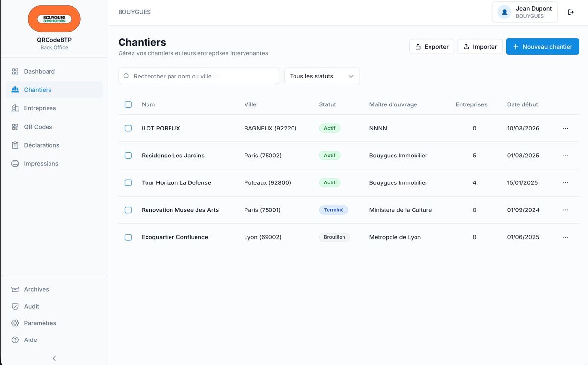Click the search field for nom ou ville
Screen dimensions: 588x365
click(x=198, y=76)
